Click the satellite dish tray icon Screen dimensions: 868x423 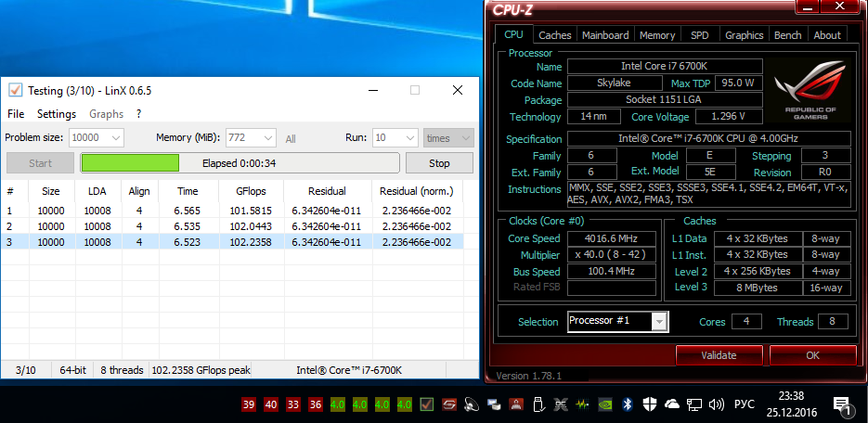(x=471, y=404)
